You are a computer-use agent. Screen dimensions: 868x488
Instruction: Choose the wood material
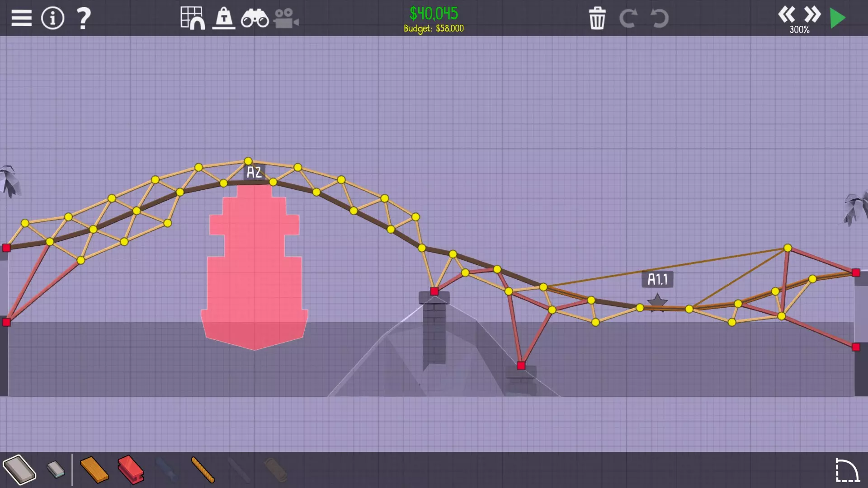[x=94, y=470]
